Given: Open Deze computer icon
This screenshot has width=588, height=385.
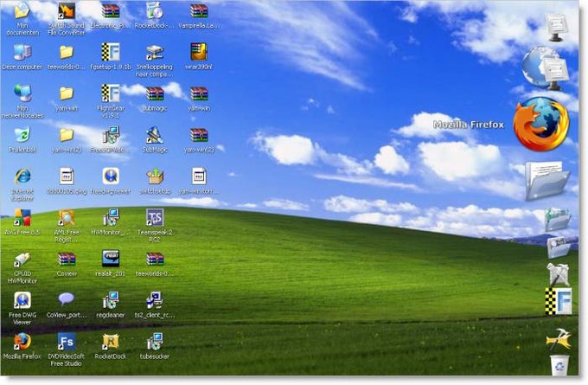Looking at the screenshot, I should tap(22, 53).
